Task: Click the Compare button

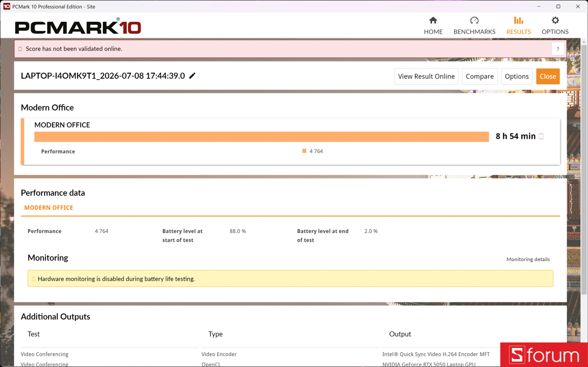Action: pyautogui.click(x=480, y=76)
